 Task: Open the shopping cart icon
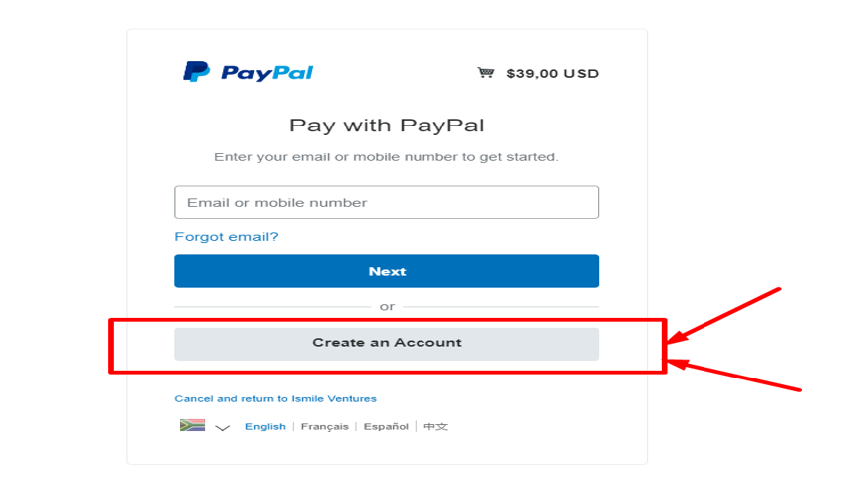point(486,72)
